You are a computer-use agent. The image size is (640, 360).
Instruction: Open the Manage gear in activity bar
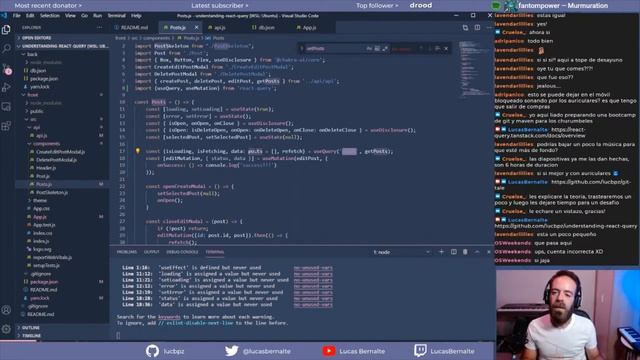point(6,329)
